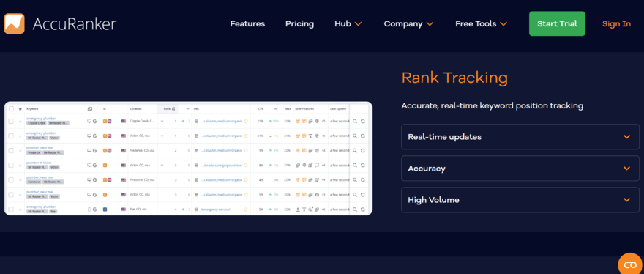Star the Rye emergency plumber keyword
The height and width of the screenshot is (274, 644).
[x=20, y=210]
